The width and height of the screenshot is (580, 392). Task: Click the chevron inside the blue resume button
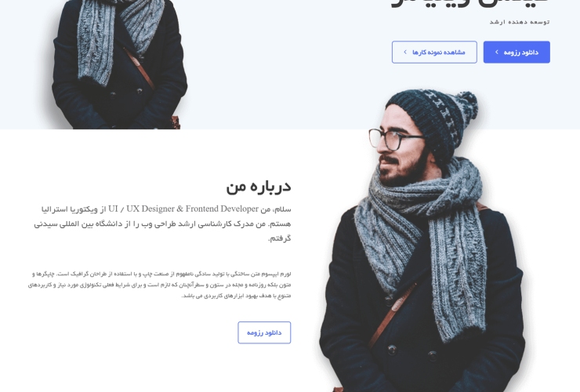[x=497, y=53]
